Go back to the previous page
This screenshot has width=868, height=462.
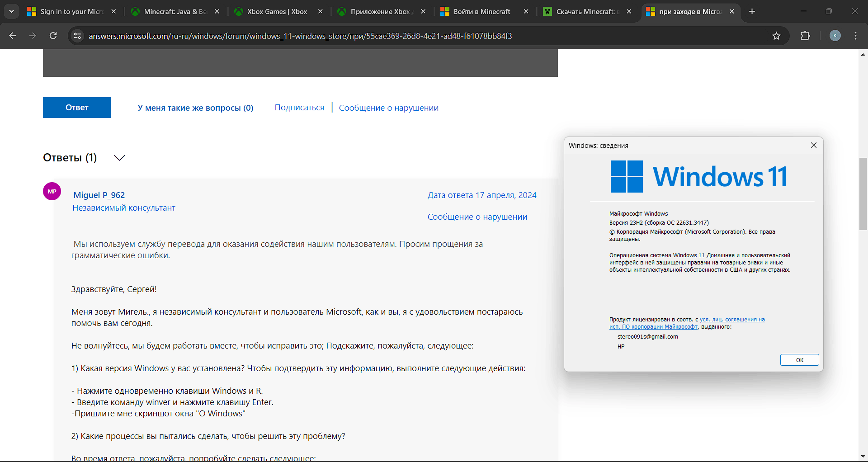coord(13,36)
